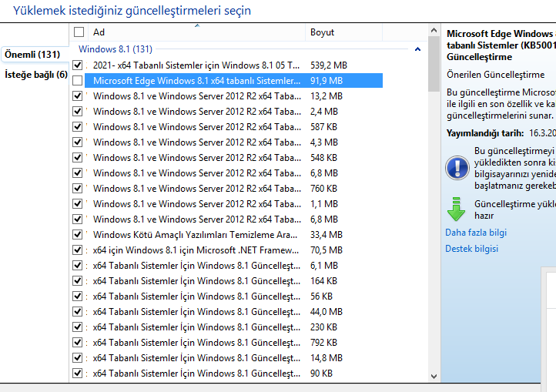Click the blue restart-required info icon

[x=457, y=168]
